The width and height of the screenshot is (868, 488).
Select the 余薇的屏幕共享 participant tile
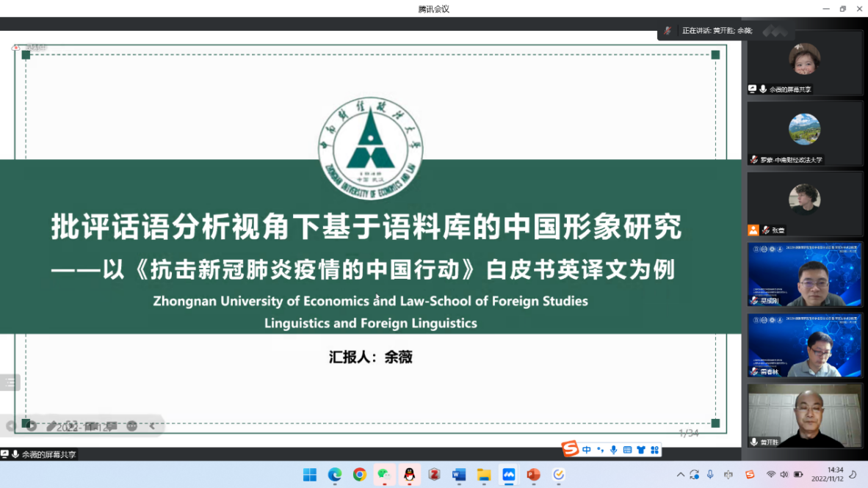click(805, 64)
